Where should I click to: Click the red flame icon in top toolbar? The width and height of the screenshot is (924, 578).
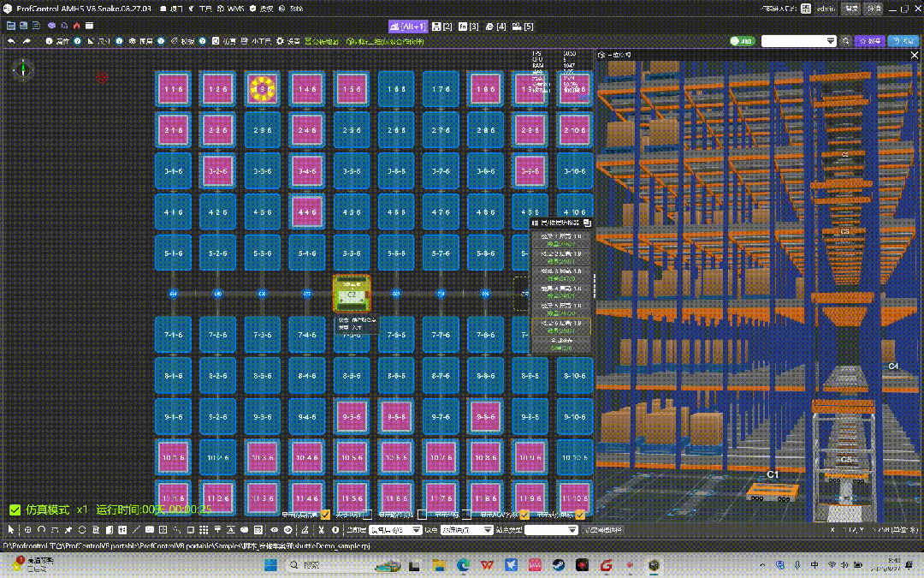(77, 26)
